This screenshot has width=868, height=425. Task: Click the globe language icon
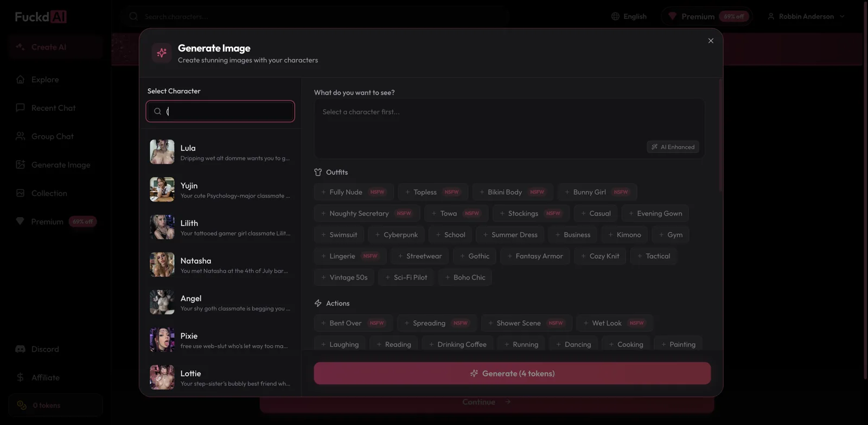click(615, 16)
